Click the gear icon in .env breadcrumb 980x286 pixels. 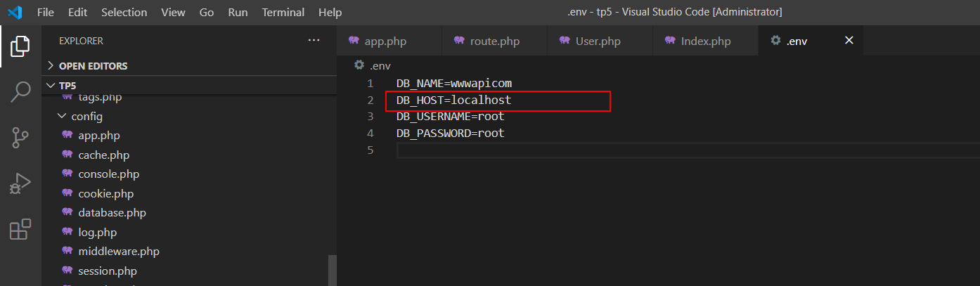click(x=359, y=65)
